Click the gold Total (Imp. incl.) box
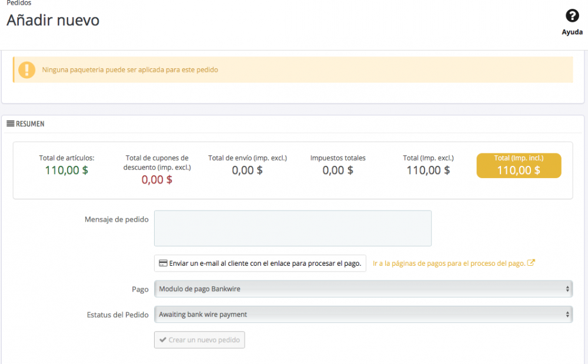Viewport: 588px width, 364px height. point(519,165)
